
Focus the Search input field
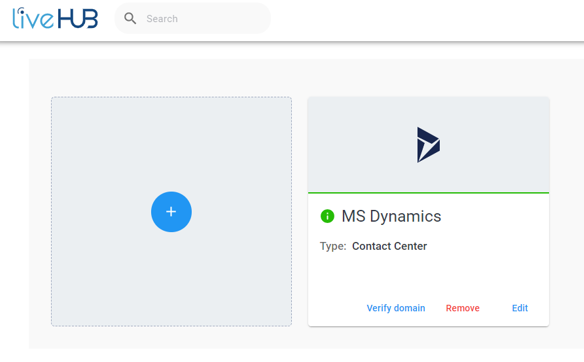193,18
